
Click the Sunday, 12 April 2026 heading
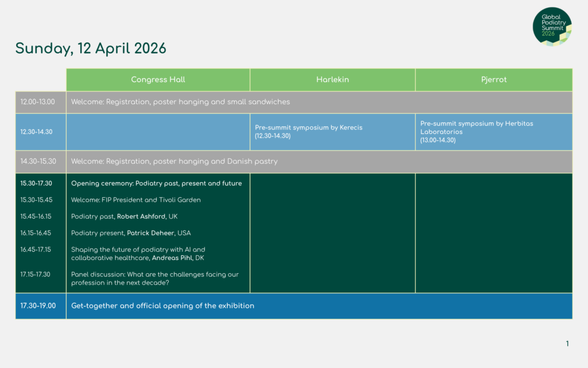coord(91,49)
